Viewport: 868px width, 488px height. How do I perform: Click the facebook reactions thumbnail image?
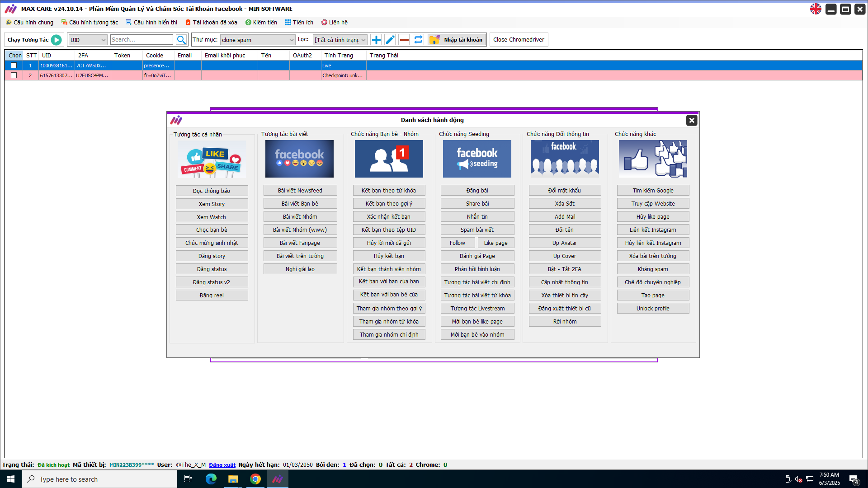[x=299, y=159]
